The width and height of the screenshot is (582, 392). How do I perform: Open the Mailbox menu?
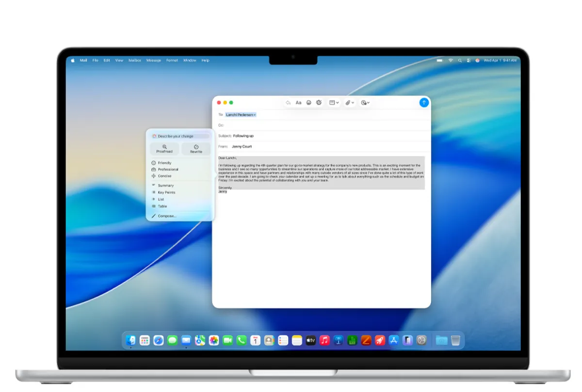135,61
